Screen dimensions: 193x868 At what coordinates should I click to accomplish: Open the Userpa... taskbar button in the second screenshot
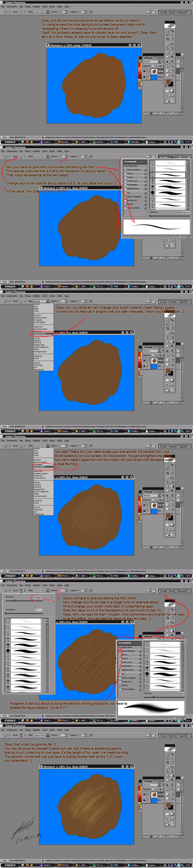coord(64,286)
